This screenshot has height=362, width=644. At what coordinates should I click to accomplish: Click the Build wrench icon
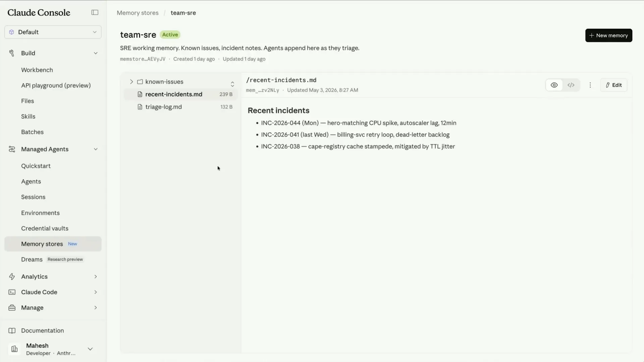coord(12,53)
